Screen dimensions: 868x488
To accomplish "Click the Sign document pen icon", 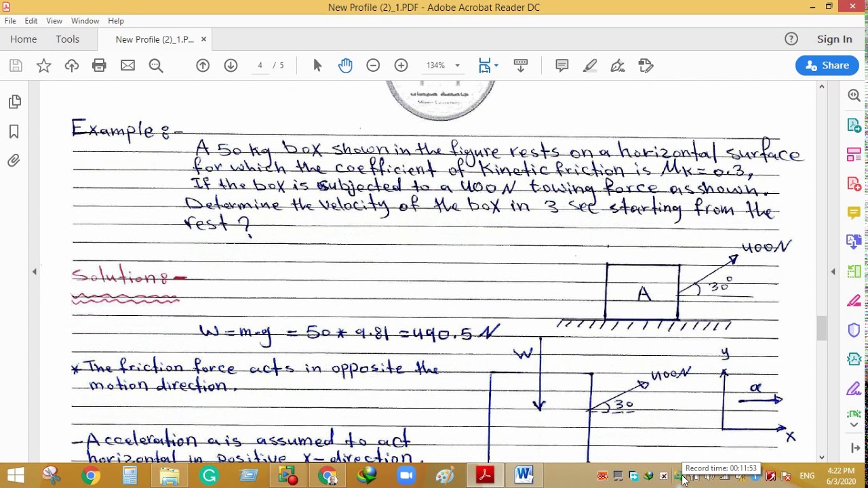I will [x=618, y=66].
